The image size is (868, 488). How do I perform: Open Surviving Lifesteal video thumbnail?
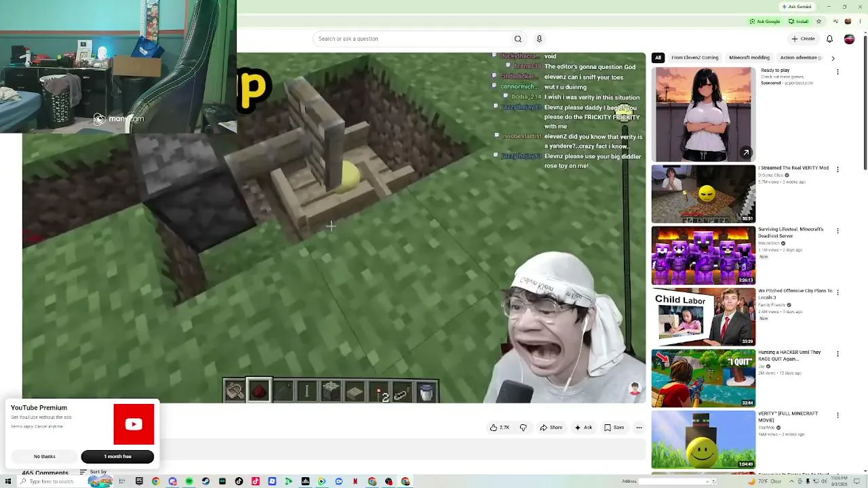[703, 256]
